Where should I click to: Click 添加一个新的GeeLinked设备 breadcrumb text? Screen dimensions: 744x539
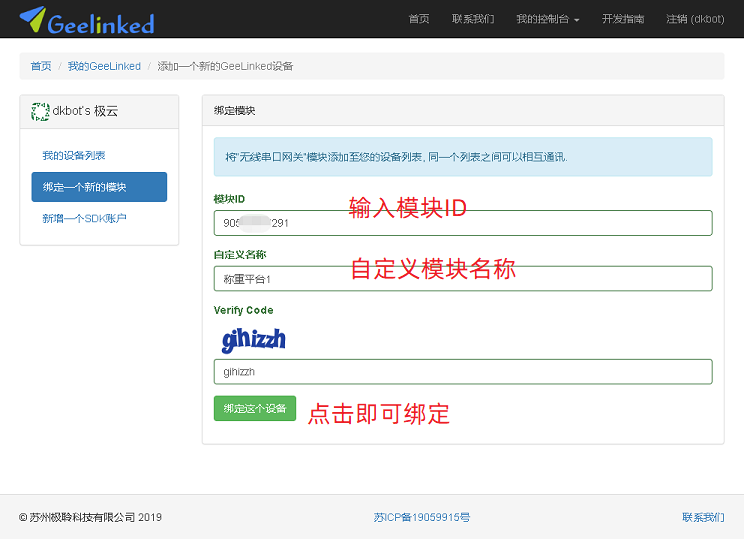(225, 66)
